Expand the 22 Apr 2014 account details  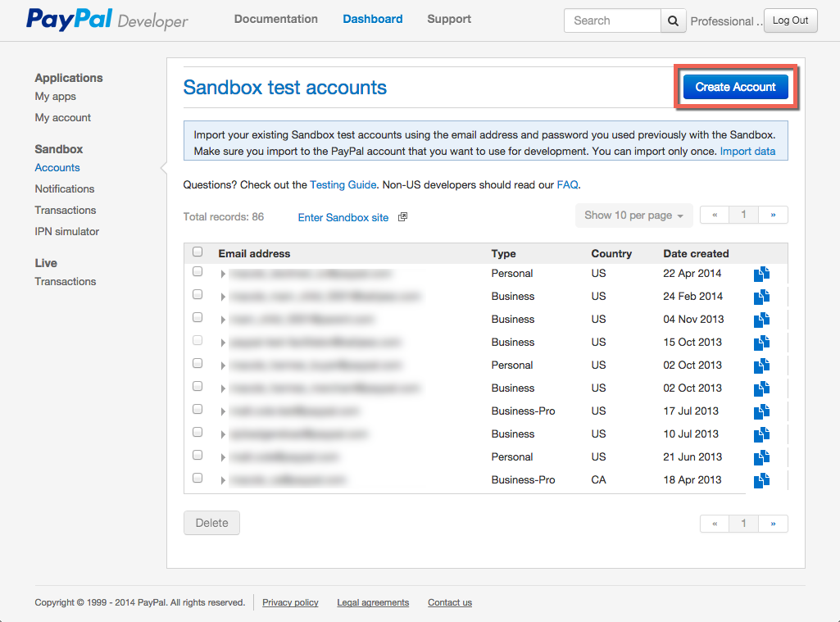(x=223, y=275)
